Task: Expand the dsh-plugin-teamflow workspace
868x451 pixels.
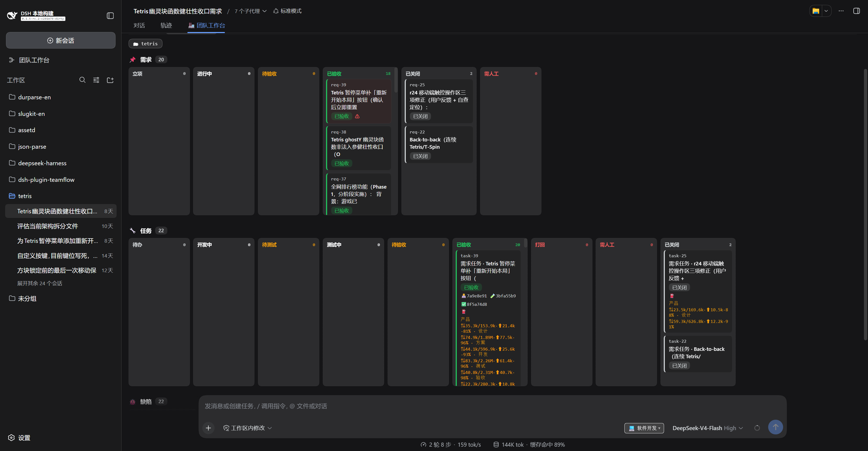Action: pyautogui.click(x=61, y=180)
